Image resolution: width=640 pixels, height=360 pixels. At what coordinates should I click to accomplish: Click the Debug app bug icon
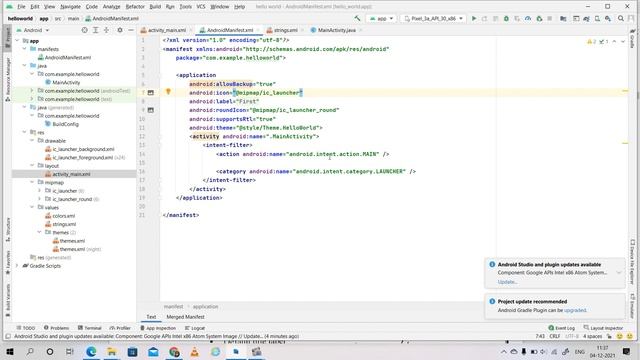coord(506,18)
